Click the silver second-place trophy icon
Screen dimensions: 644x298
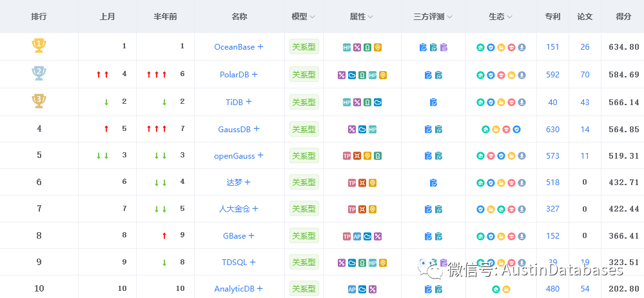[x=39, y=74]
